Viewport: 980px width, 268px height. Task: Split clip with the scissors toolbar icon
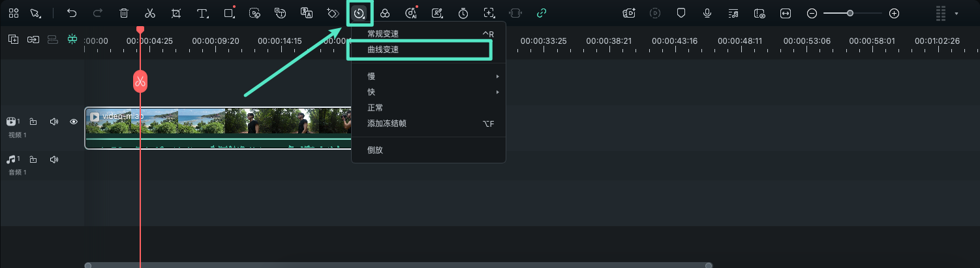click(x=150, y=13)
